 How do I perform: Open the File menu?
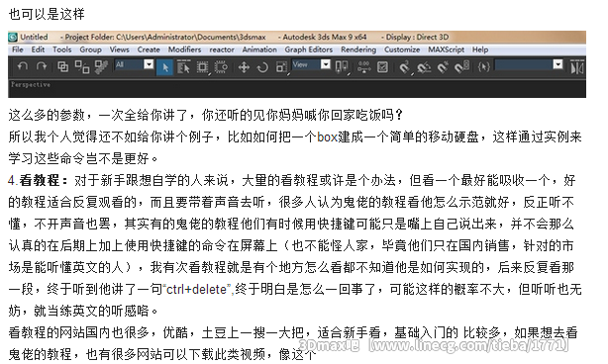[18, 49]
